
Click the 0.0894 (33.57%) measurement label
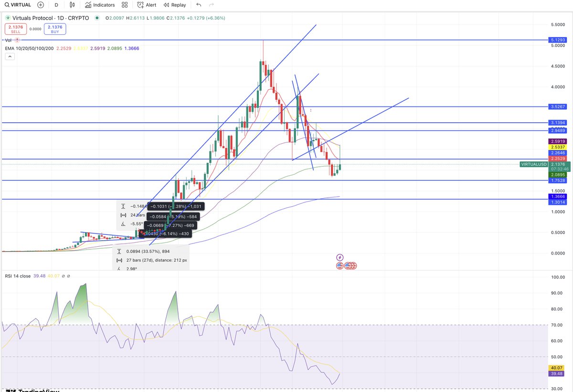(148, 251)
